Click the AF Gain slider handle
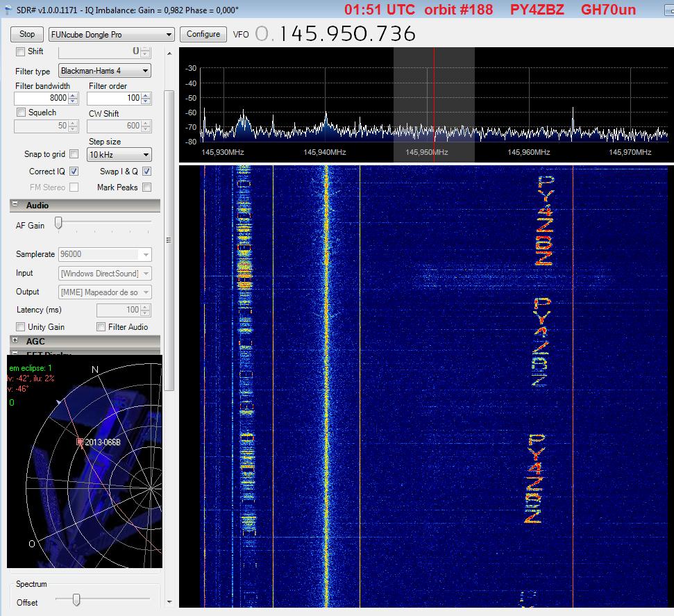The height and width of the screenshot is (616, 674). (58, 223)
